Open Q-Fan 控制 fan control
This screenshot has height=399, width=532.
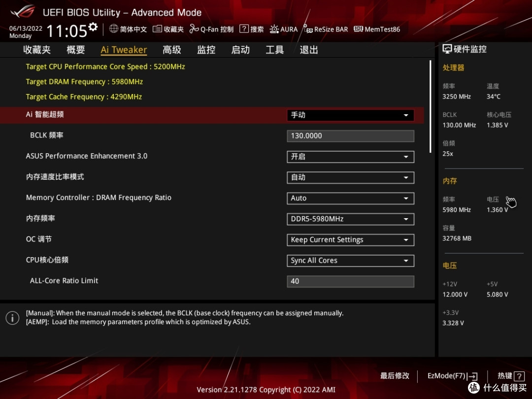point(211,29)
